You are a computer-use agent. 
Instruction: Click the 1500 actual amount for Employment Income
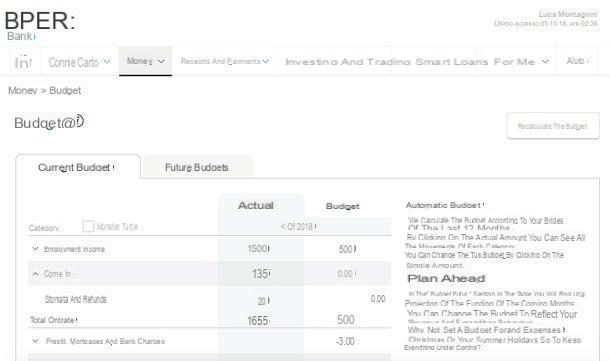click(x=258, y=249)
